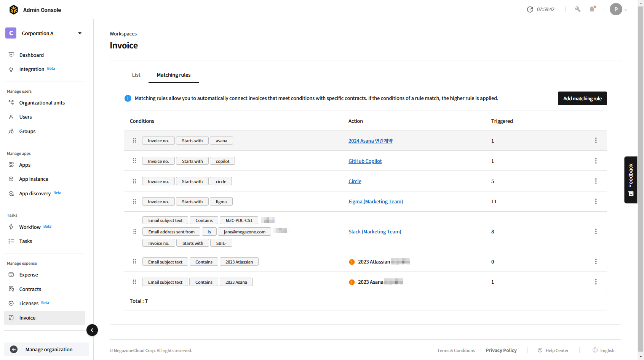Image resolution: width=644 pixels, height=360 pixels.
Task: Click the warning icon beside 2023 Atlassian
Action: pos(352,262)
